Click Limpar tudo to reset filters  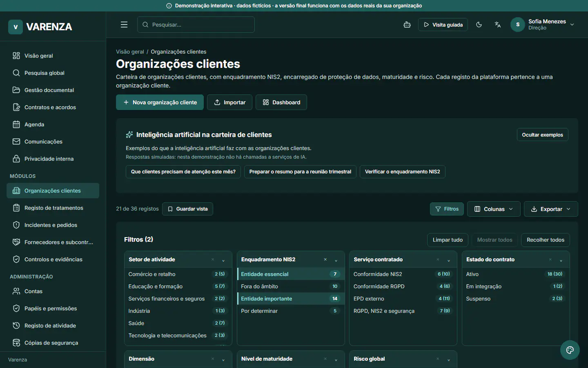[x=448, y=240]
